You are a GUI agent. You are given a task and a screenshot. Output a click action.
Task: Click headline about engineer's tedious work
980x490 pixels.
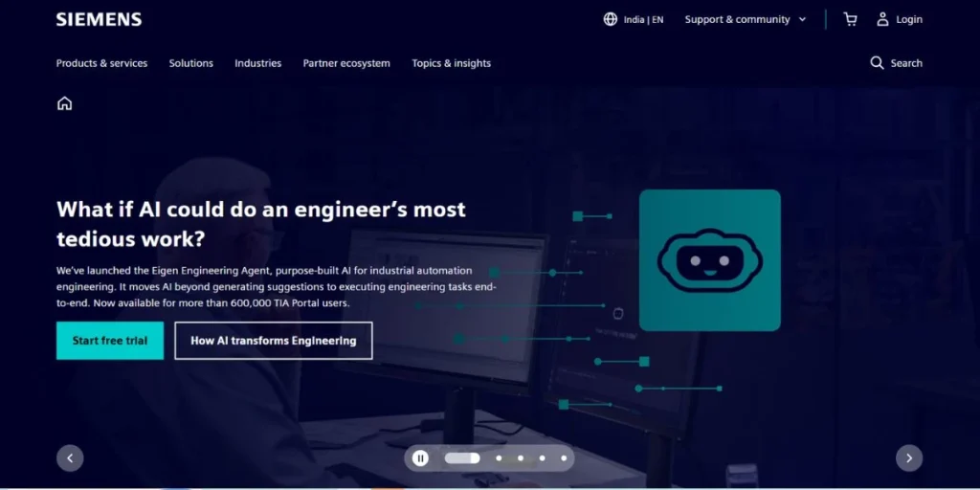pos(261,224)
